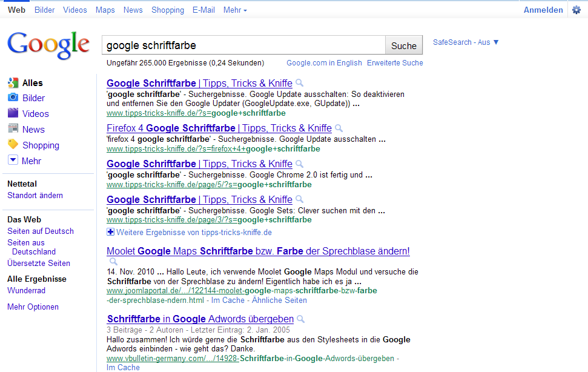Open Erweiterte Suche link
The width and height of the screenshot is (588, 372).
[395, 63]
